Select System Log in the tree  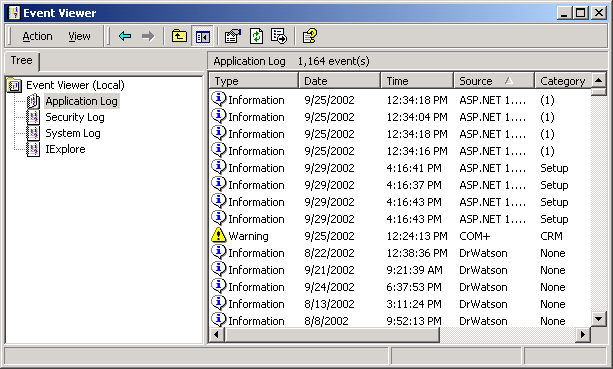click(x=73, y=133)
